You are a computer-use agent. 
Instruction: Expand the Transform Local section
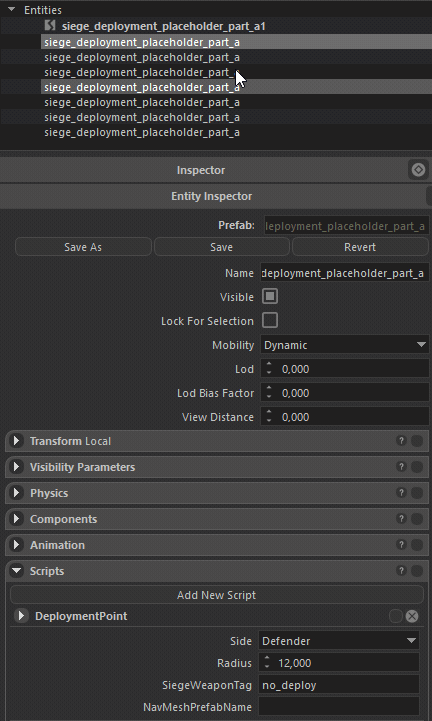[x=17, y=441]
